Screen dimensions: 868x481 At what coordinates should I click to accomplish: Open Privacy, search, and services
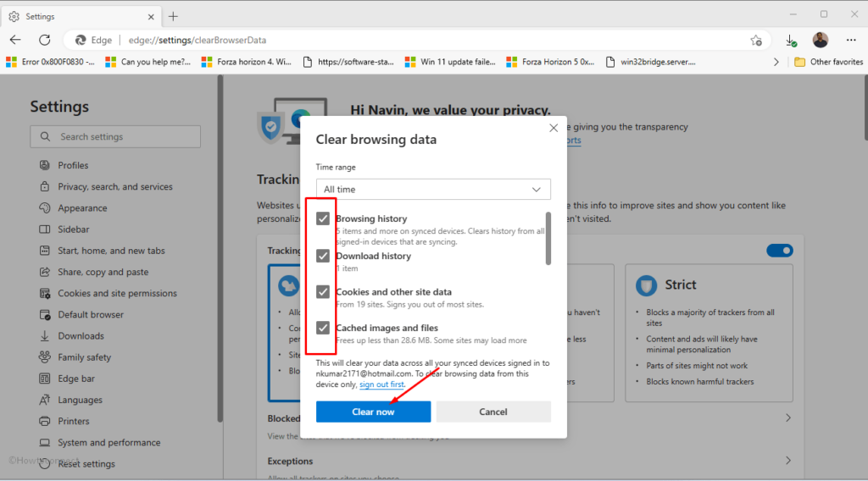pyautogui.click(x=114, y=187)
